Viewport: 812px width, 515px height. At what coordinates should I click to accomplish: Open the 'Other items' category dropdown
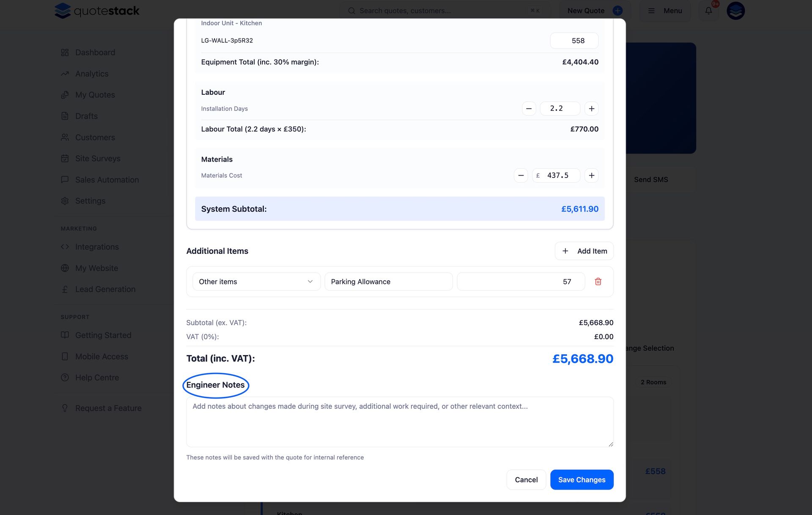coord(256,282)
